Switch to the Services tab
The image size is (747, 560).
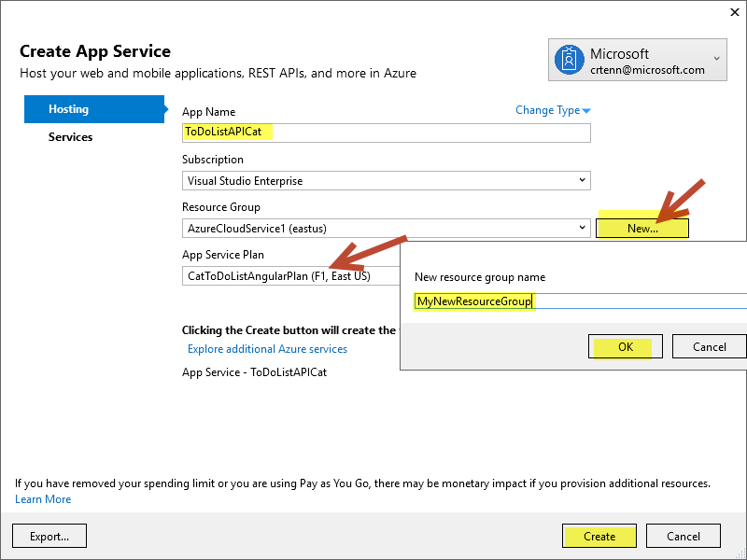tap(71, 137)
